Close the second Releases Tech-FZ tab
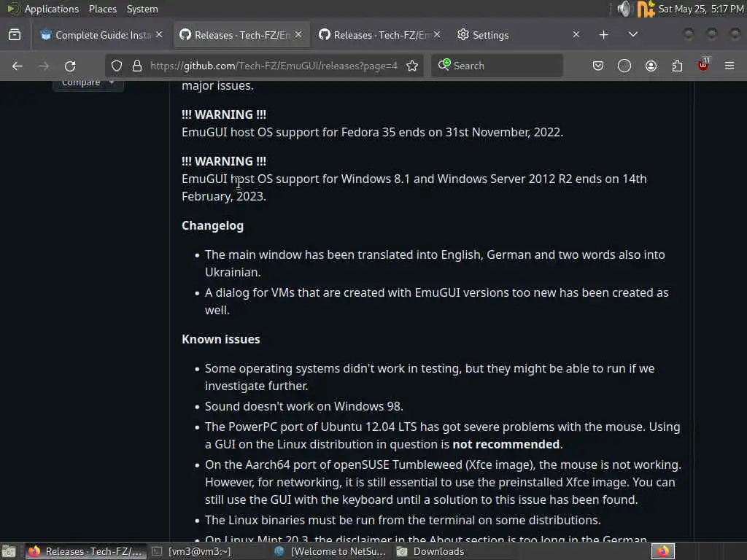This screenshot has height=560, width=747. [438, 35]
